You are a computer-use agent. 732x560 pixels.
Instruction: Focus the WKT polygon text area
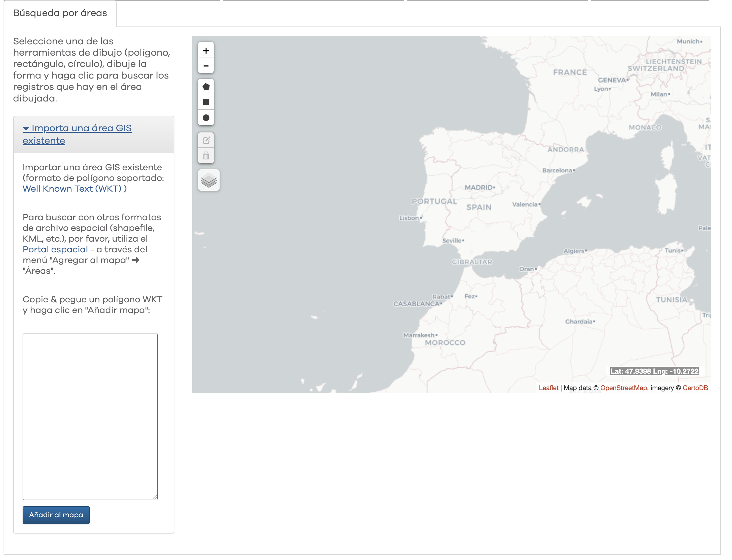point(90,417)
